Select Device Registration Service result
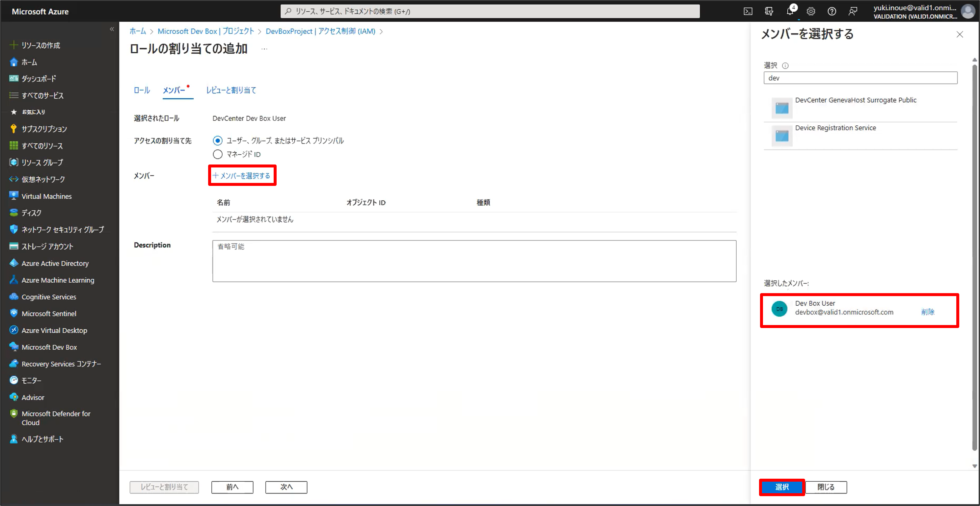Viewport: 980px width, 506px height. point(860,136)
